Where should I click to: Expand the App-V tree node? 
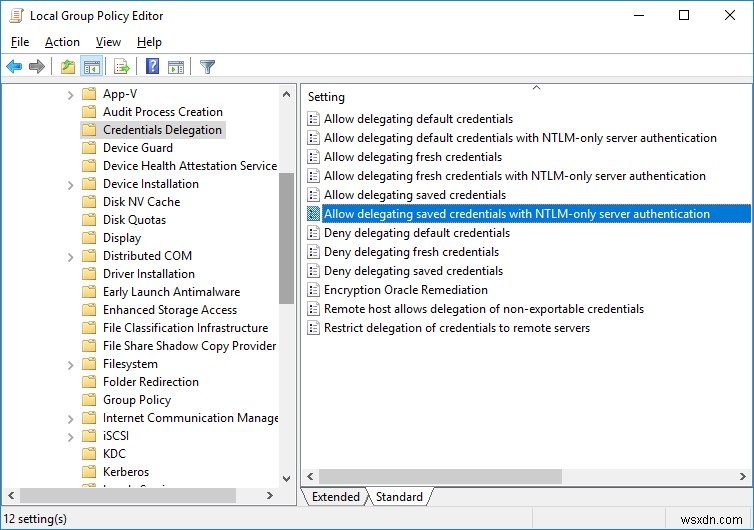70,95
